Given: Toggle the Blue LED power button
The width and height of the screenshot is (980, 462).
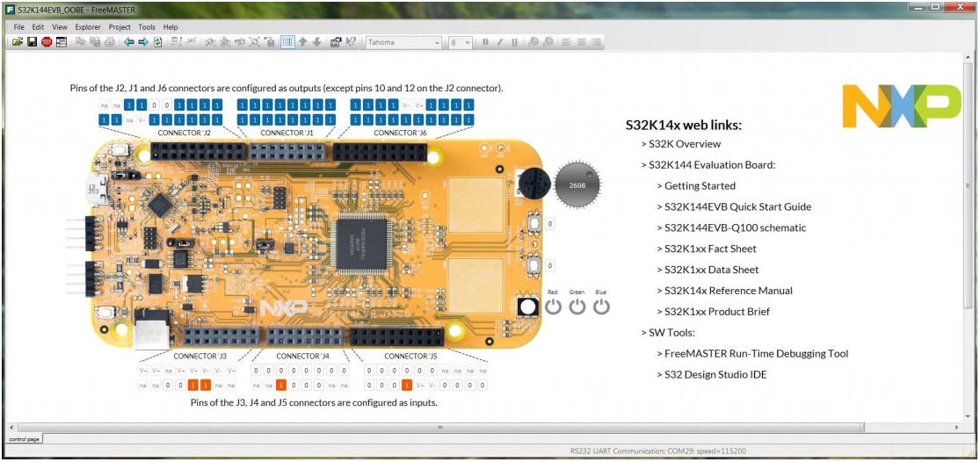Looking at the screenshot, I should click(601, 307).
